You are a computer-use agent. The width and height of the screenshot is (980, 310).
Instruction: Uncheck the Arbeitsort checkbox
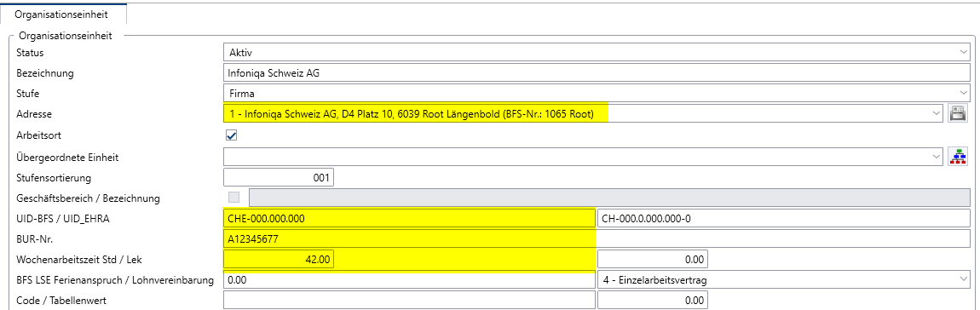click(231, 135)
